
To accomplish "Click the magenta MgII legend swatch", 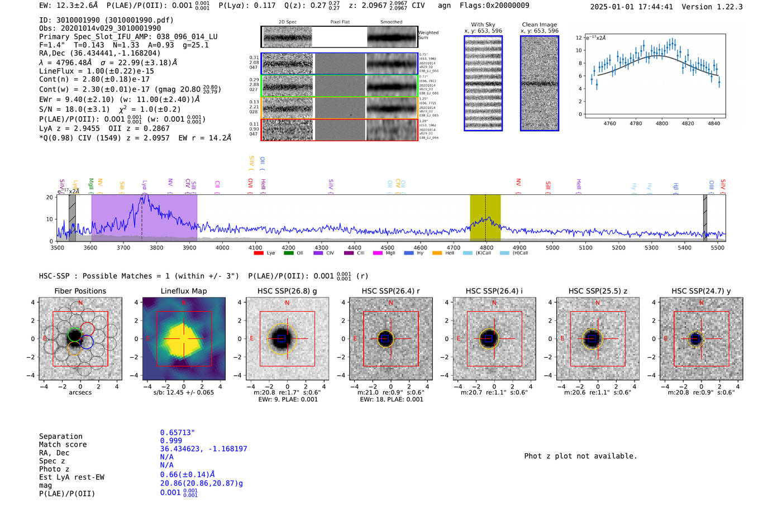I will point(378,253).
